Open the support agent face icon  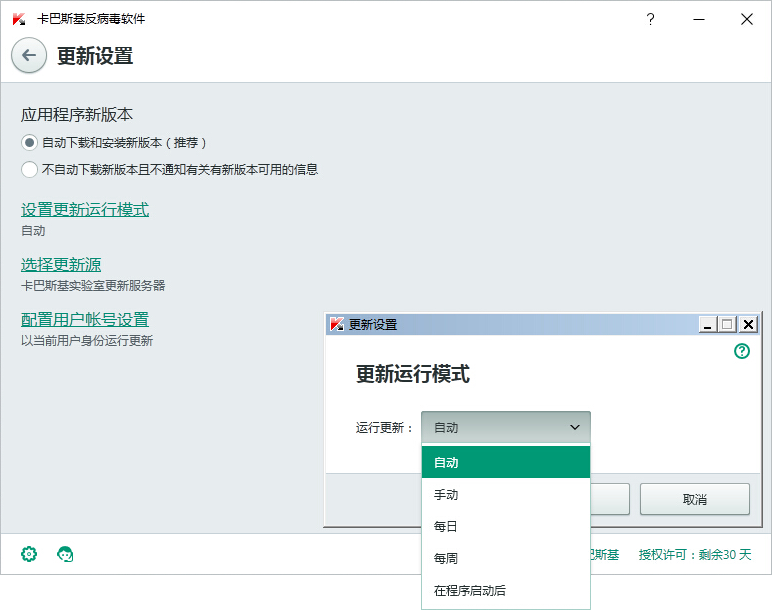65,554
